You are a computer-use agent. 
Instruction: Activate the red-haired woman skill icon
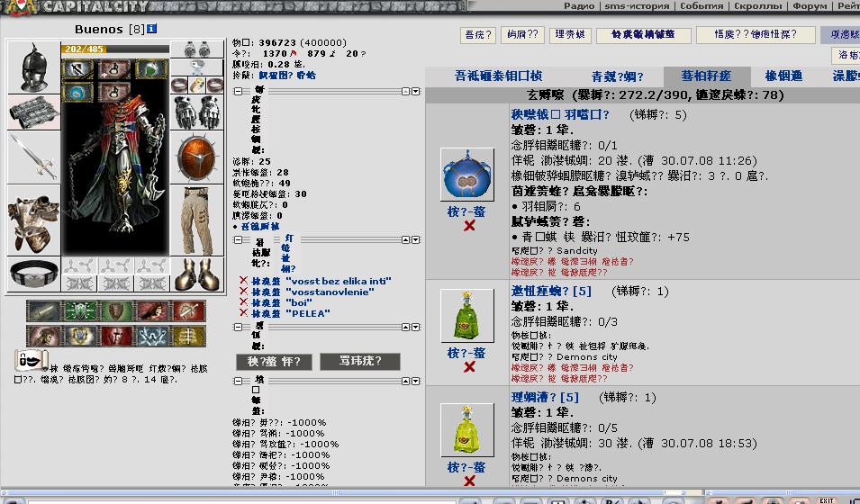point(152,311)
